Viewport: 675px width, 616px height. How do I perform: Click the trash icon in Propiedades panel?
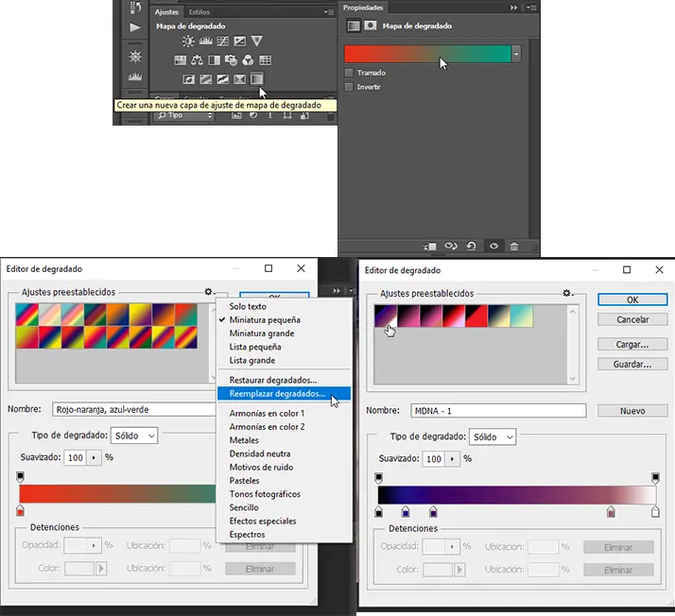click(514, 246)
